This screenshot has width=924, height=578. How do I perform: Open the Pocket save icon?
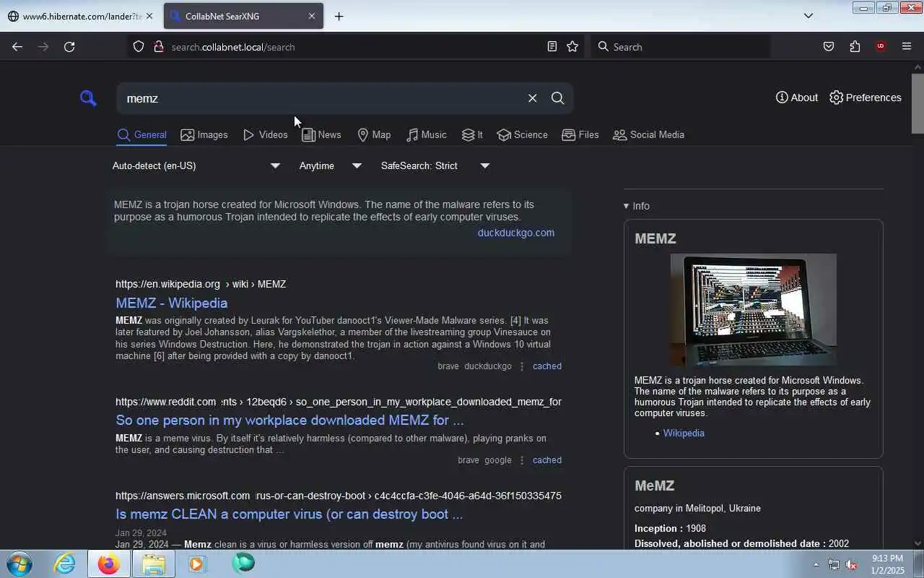tap(829, 47)
